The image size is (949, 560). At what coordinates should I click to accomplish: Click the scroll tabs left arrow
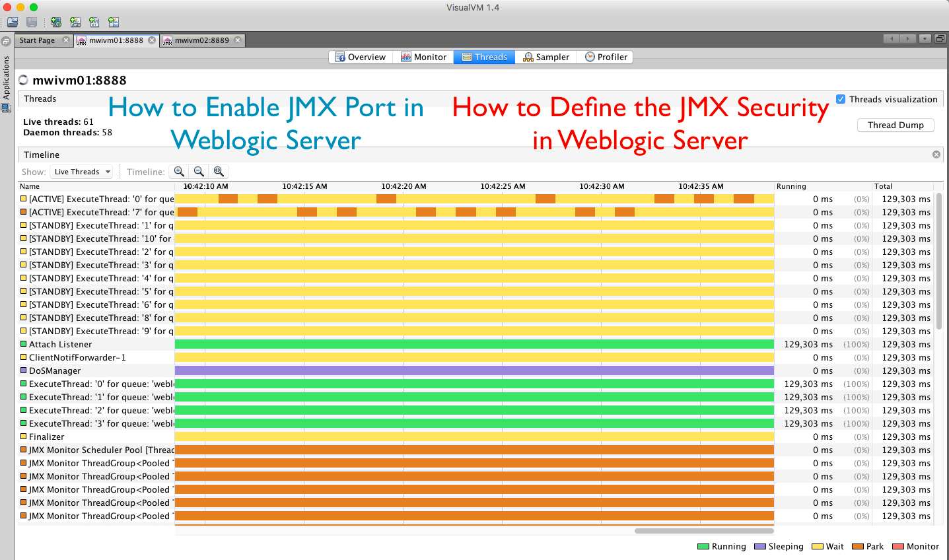click(892, 39)
